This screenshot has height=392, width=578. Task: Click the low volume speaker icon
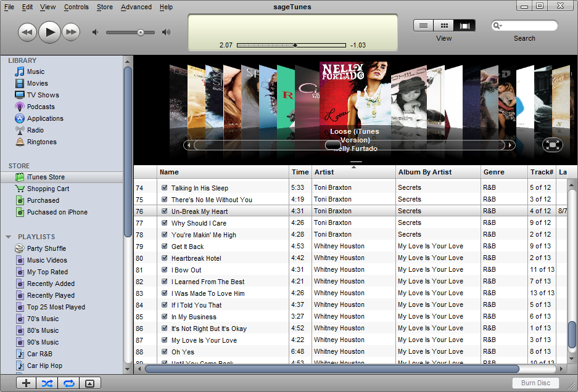pos(95,32)
